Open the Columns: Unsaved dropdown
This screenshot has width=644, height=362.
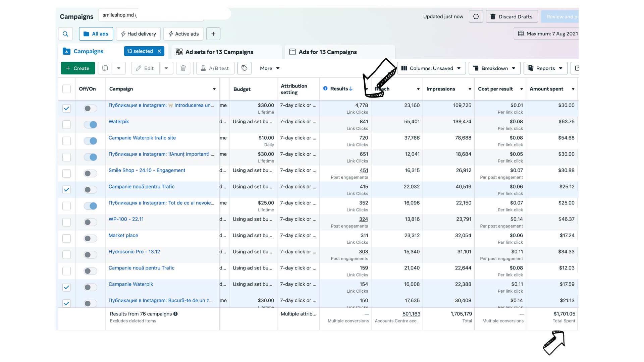[x=431, y=68]
